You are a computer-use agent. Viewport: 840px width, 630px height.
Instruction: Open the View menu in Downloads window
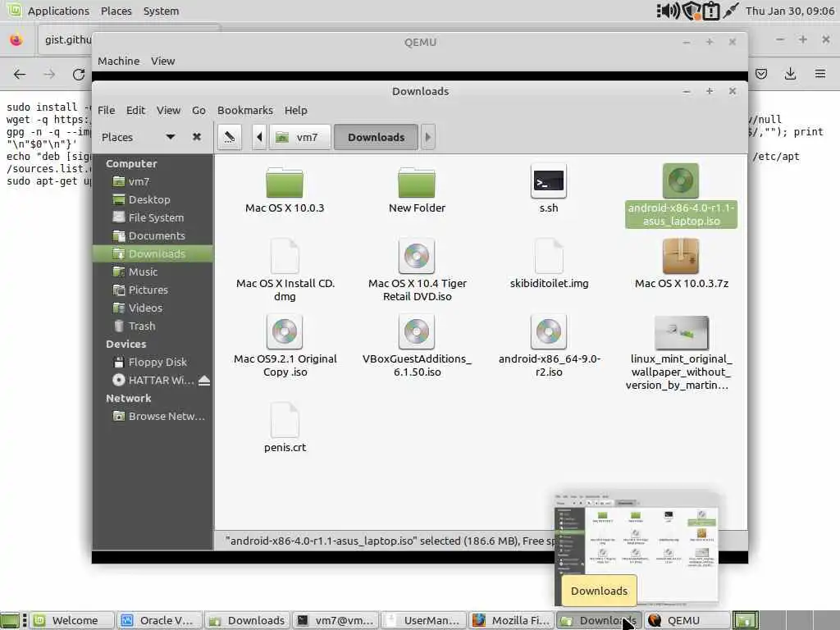[168, 111]
